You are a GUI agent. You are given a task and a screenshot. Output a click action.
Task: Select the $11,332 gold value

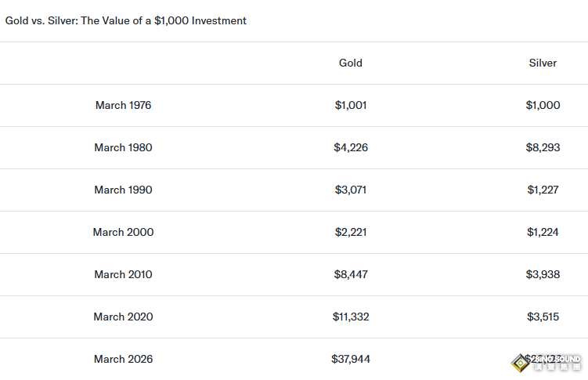[350, 317]
